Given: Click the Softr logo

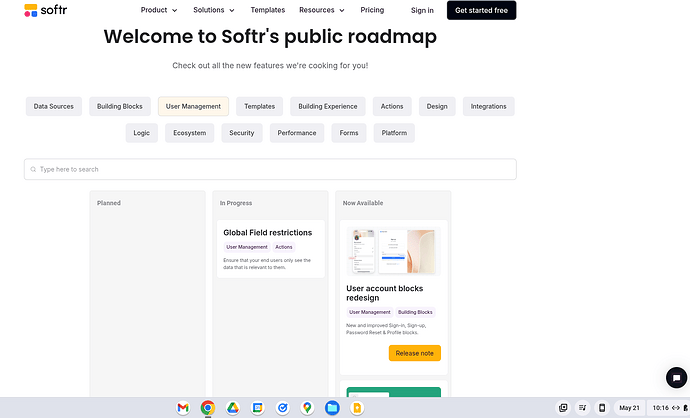Looking at the screenshot, I should pos(46,10).
